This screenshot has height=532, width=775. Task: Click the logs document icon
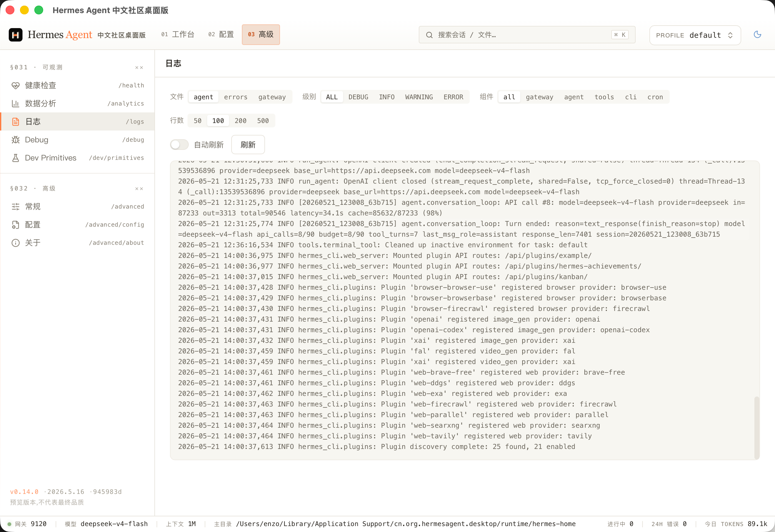click(16, 122)
